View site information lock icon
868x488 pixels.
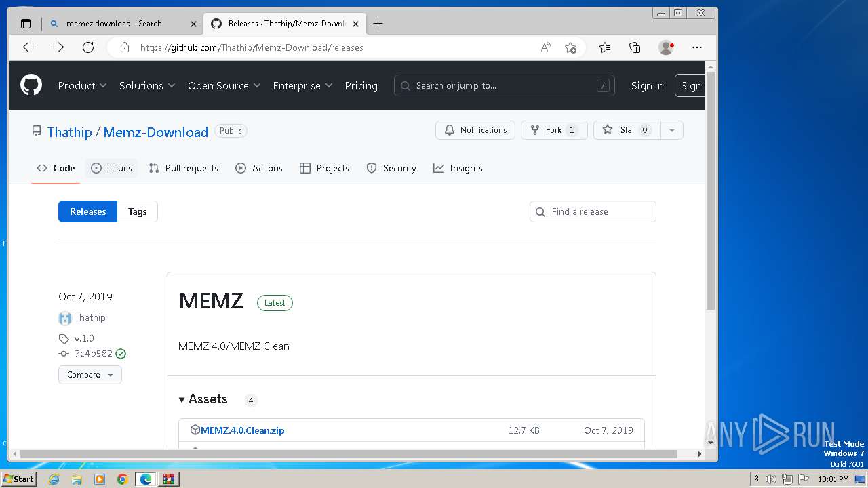[124, 47]
